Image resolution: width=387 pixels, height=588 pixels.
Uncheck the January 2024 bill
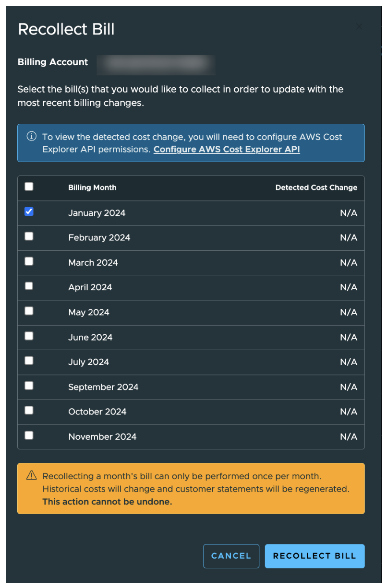[29, 211]
